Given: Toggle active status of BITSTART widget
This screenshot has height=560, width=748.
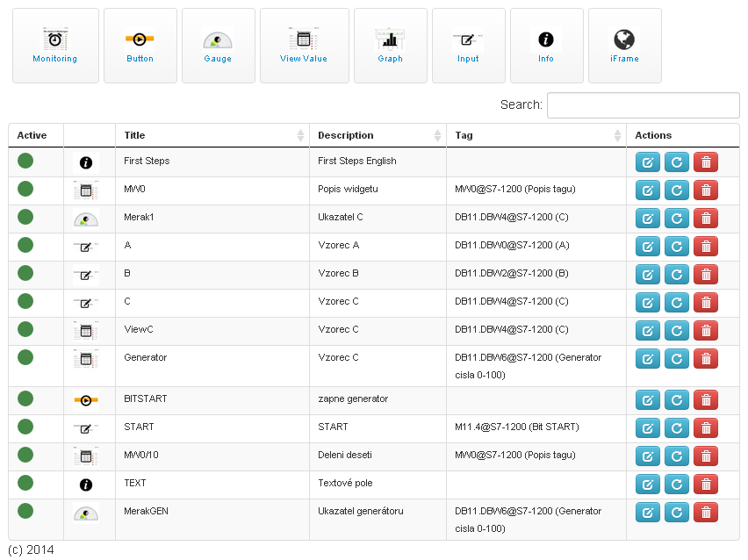Looking at the screenshot, I should (x=25, y=398).
